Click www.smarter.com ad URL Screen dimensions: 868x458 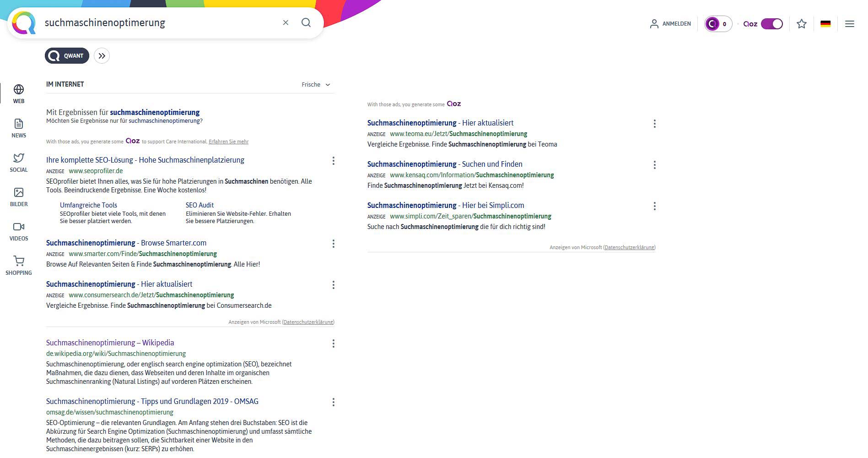(x=143, y=254)
